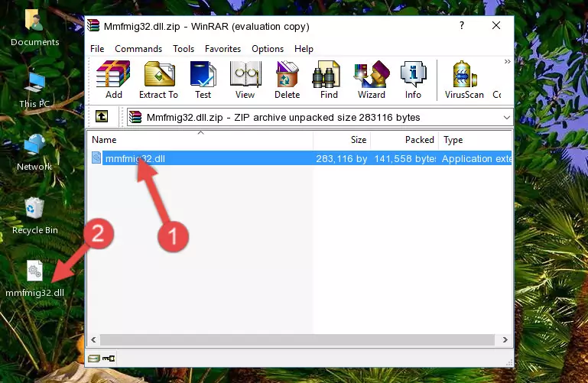Select the mmfmig32.dll file row
The width and height of the screenshot is (588, 383).
300,158
